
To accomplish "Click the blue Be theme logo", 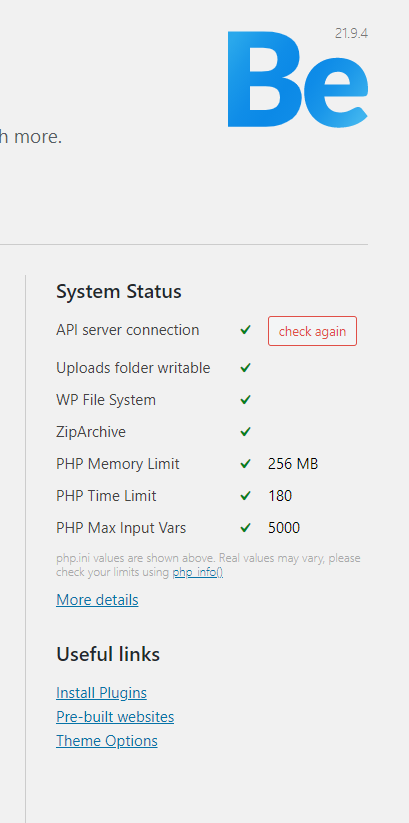I will [298, 79].
